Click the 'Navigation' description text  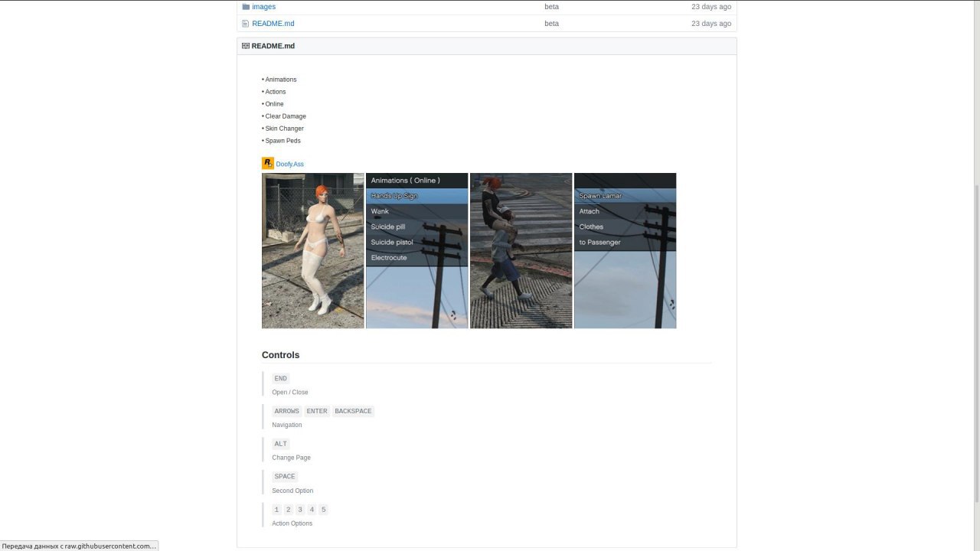[287, 425]
